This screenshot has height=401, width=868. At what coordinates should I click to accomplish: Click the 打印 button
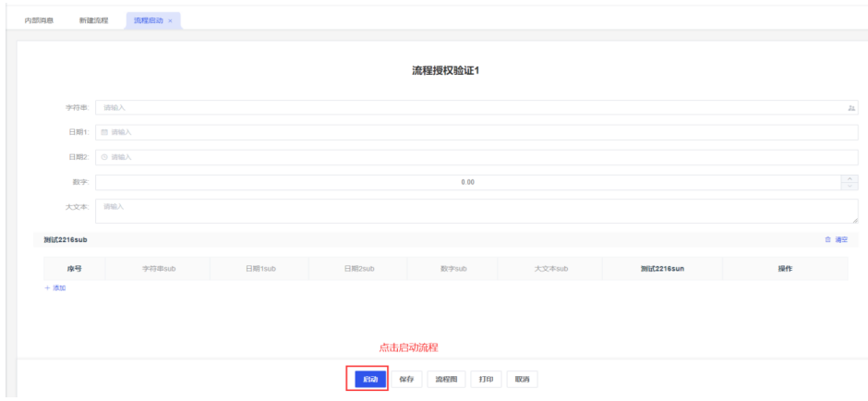486,380
